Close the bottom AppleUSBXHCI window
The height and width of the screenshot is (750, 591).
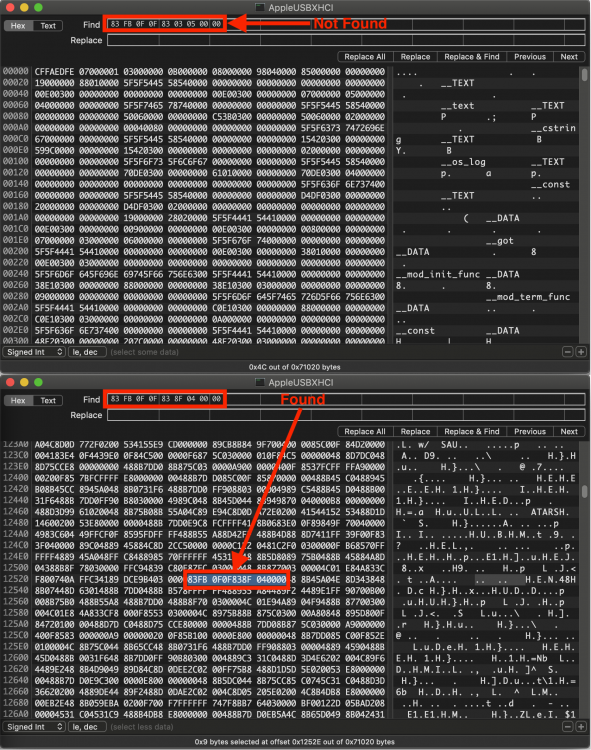tap(10, 382)
